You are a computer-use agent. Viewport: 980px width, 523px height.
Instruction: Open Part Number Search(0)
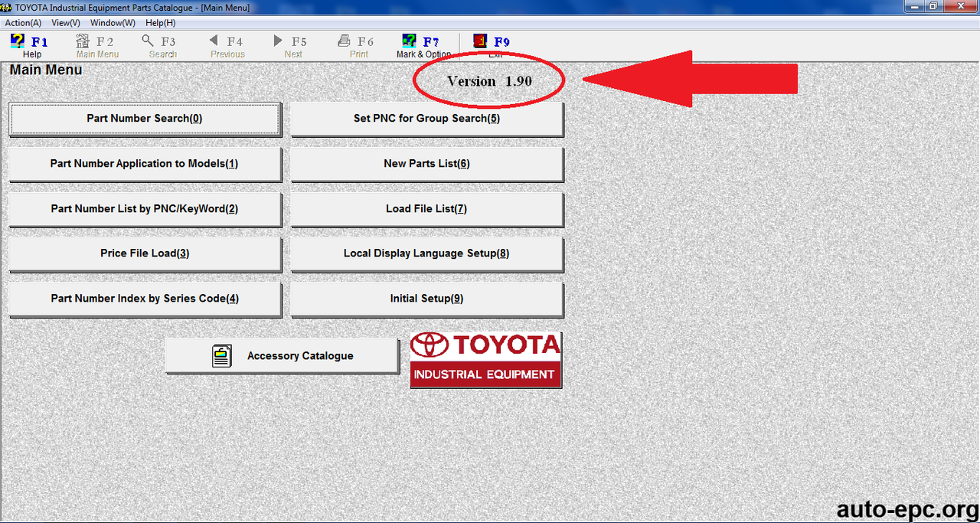click(x=145, y=119)
